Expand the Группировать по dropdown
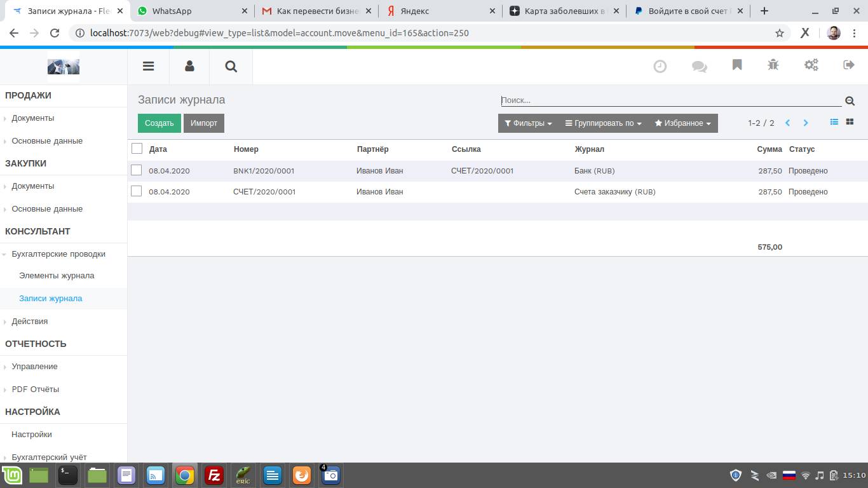868x488 pixels. pyautogui.click(x=603, y=123)
